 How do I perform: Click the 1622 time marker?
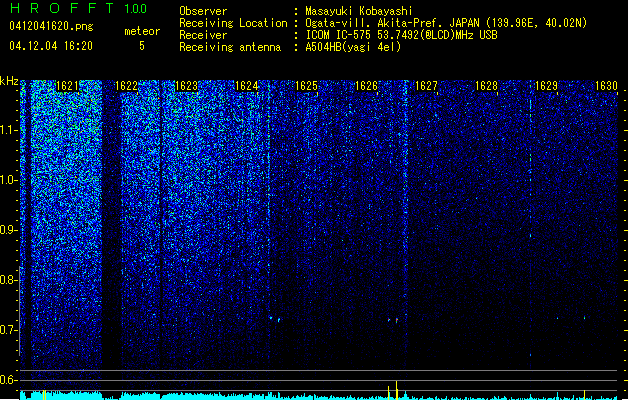point(126,86)
